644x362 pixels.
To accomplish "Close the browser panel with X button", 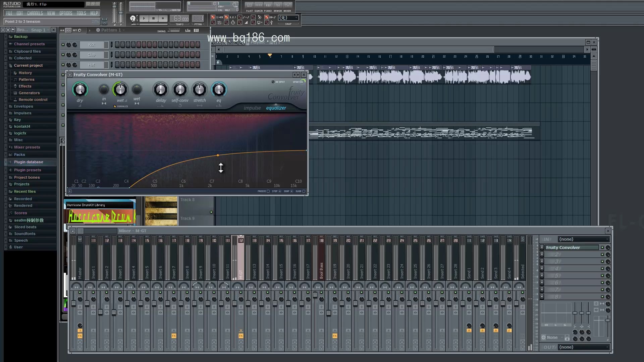I will click(53, 30).
